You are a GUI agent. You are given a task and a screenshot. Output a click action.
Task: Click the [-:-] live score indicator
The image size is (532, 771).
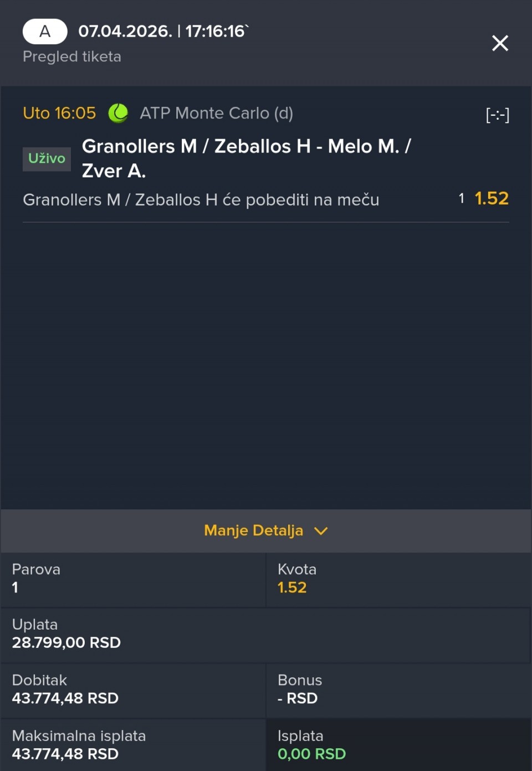click(497, 115)
